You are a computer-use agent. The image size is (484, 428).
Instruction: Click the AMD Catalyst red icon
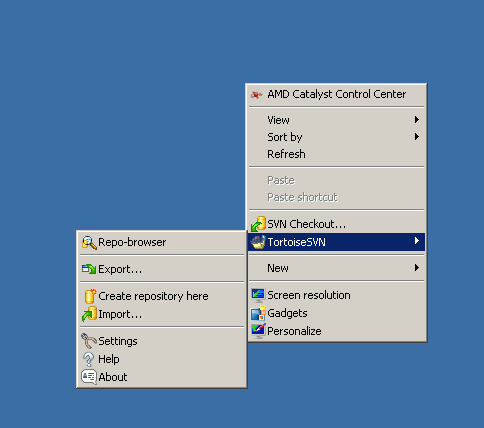coord(256,95)
